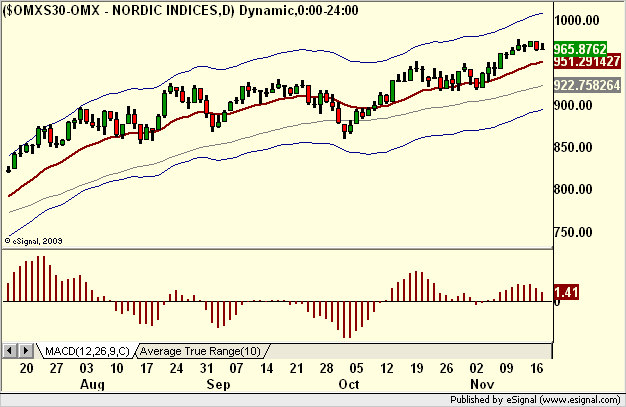Click the Sep month label
The width and height of the screenshot is (626, 407).
(218, 385)
